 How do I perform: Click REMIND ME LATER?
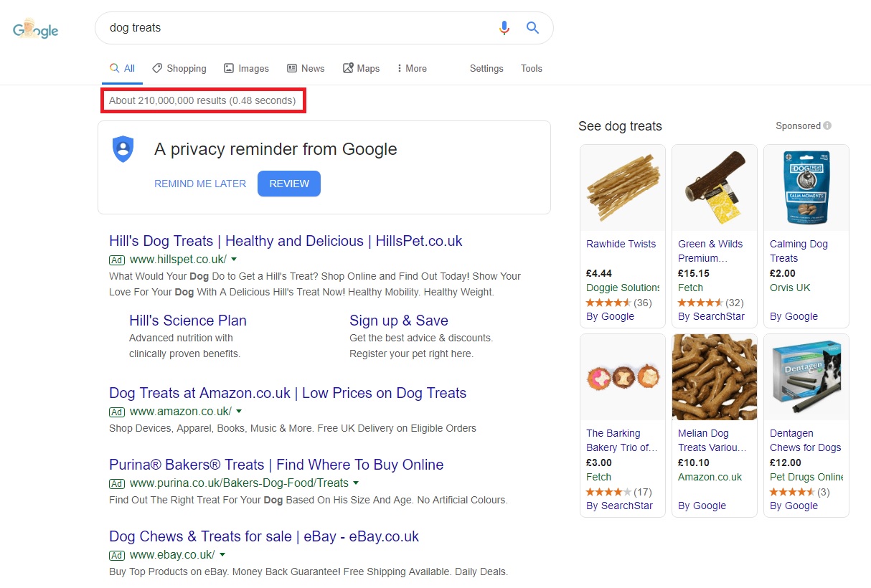200,184
